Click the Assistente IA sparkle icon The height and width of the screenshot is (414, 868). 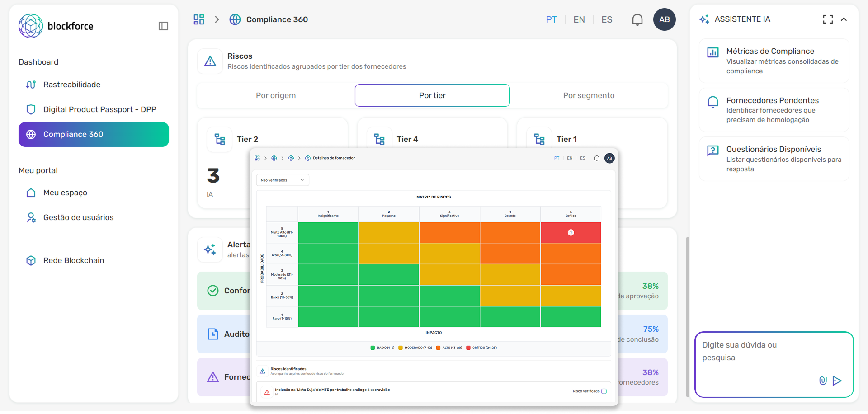coord(704,19)
